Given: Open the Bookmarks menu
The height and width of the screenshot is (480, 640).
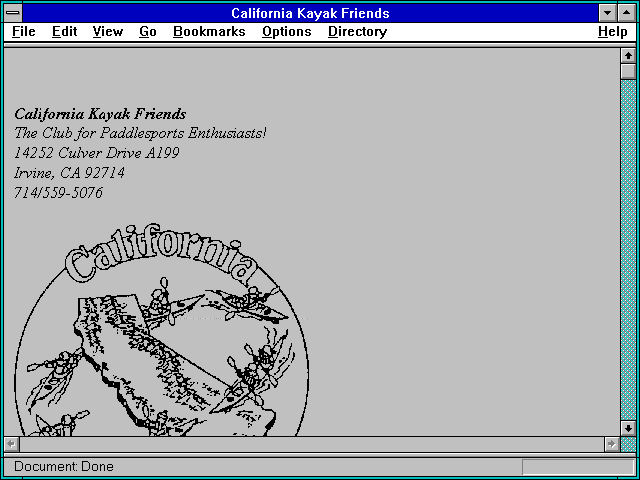Looking at the screenshot, I should click(x=209, y=32).
